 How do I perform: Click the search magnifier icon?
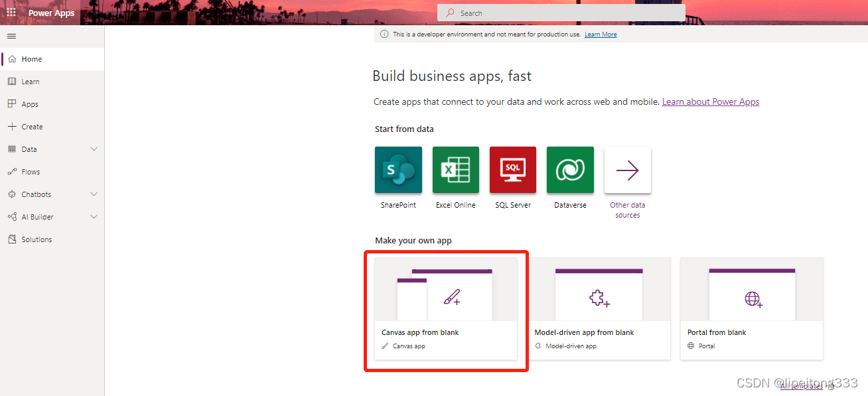coord(451,13)
